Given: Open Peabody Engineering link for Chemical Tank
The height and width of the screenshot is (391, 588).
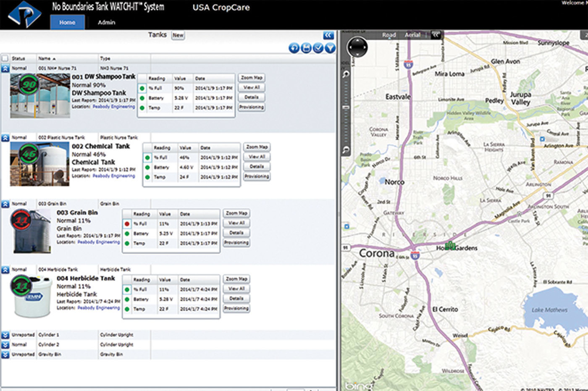Looking at the screenshot, I should 114,176.
